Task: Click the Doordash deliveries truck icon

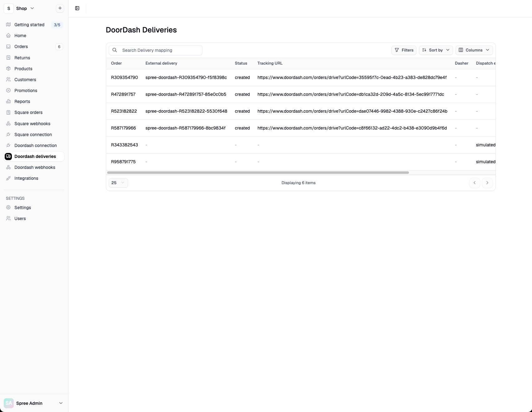Action: coord(8,156)
